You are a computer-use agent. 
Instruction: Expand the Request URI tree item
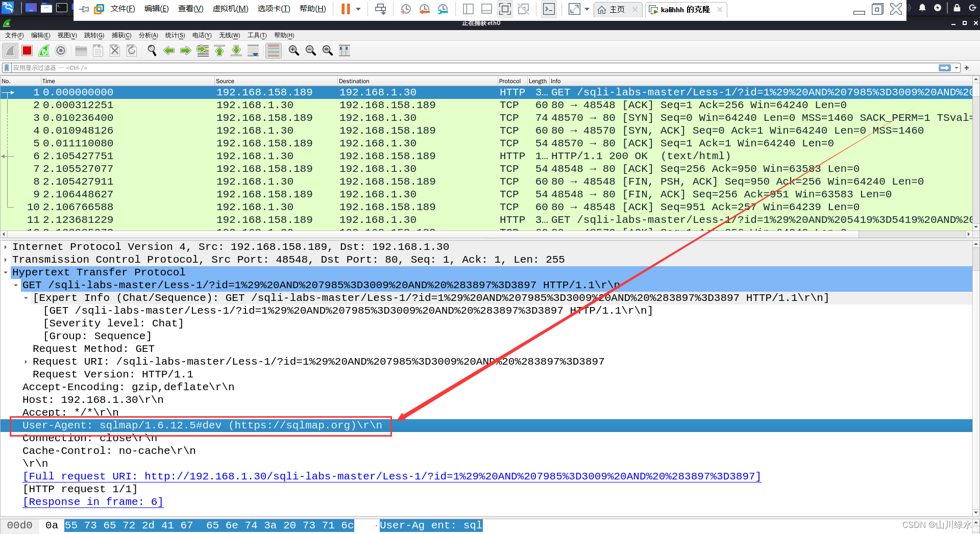pyautogui.click(x=26, y=361)
